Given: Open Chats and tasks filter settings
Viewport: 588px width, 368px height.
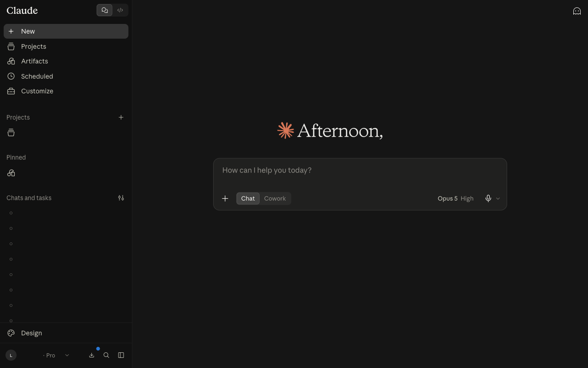Looking at the screenshot, I should pyautogui.click(x=121, y=198).
